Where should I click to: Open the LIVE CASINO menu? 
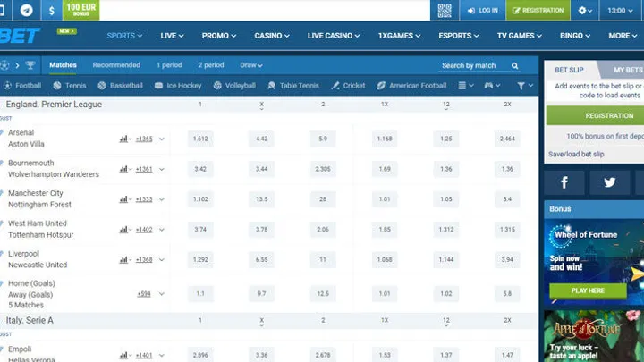coord(334,36)
